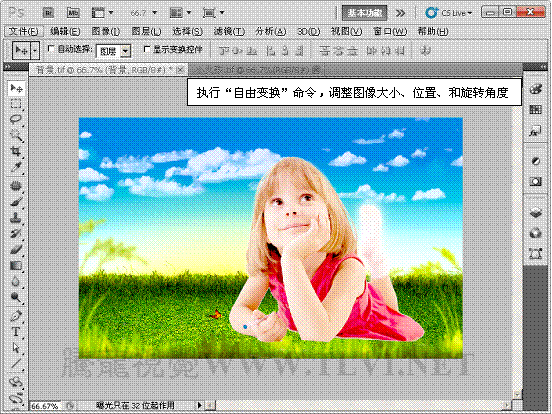Click the vertical scrollbar down arrow
The width and height of the screenshot is (552, 414).
[516, 394]
